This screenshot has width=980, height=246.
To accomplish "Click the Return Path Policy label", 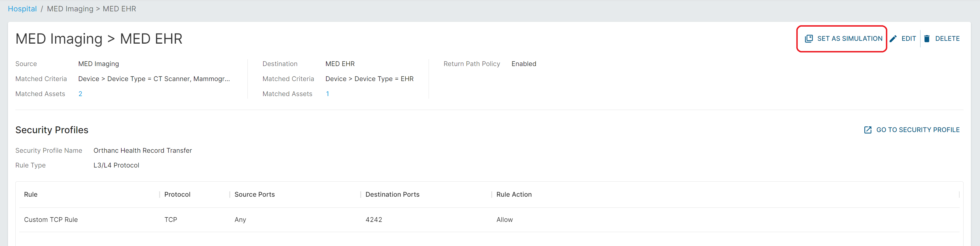I will point(471,64).
